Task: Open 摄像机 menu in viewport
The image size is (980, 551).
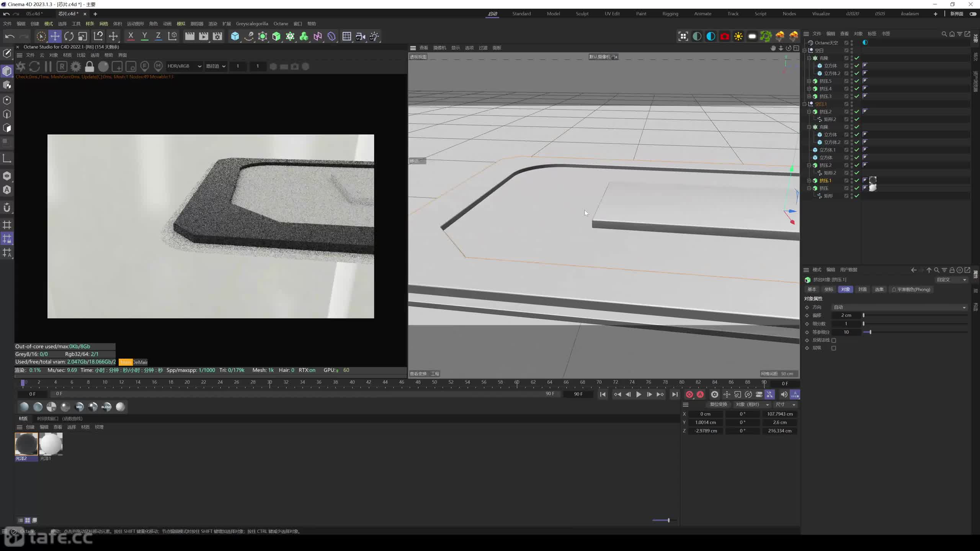Action: [439, 48]
